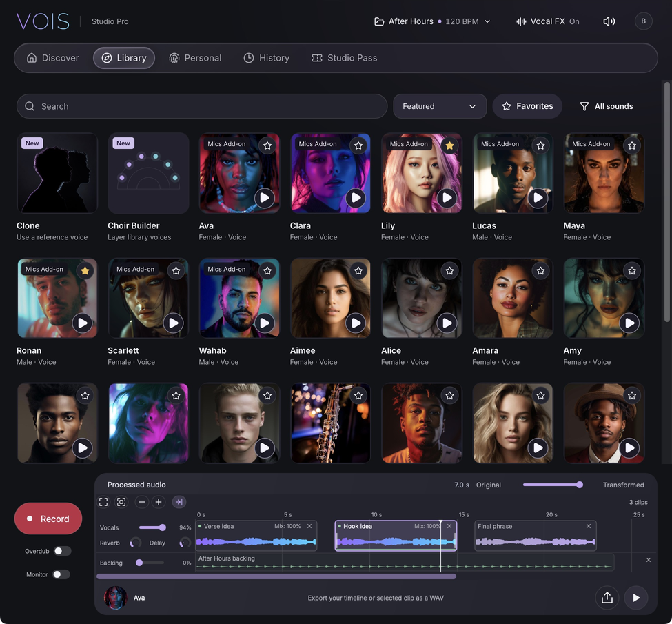Open the user profile avatar B
This screenshot has height=624, width=672.
point(643,21)
